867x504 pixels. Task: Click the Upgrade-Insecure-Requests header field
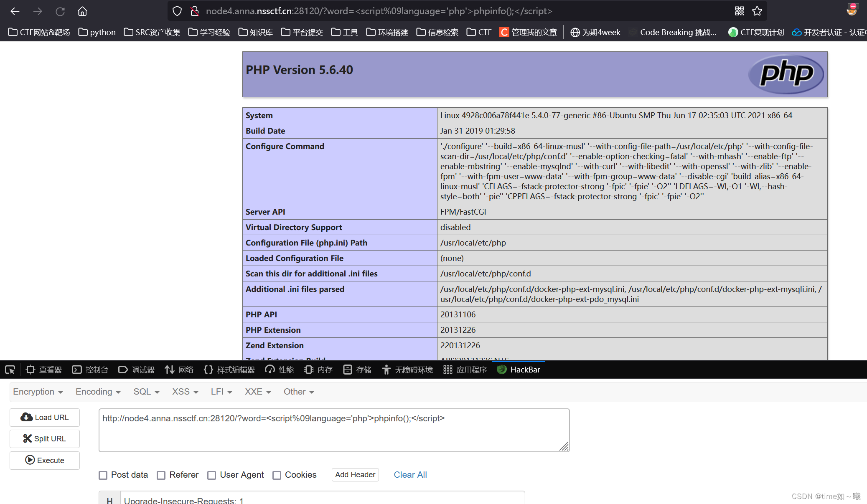click(x=322, y=498)
